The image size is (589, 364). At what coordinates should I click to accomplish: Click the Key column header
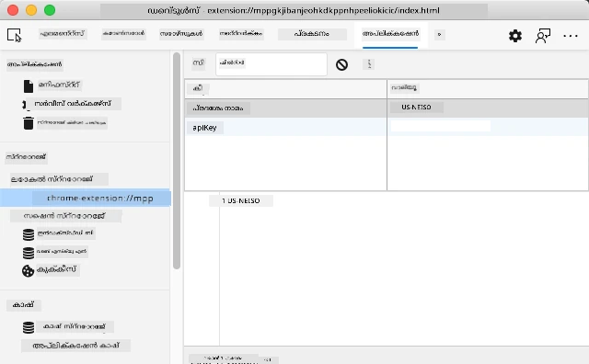(286, 88)
